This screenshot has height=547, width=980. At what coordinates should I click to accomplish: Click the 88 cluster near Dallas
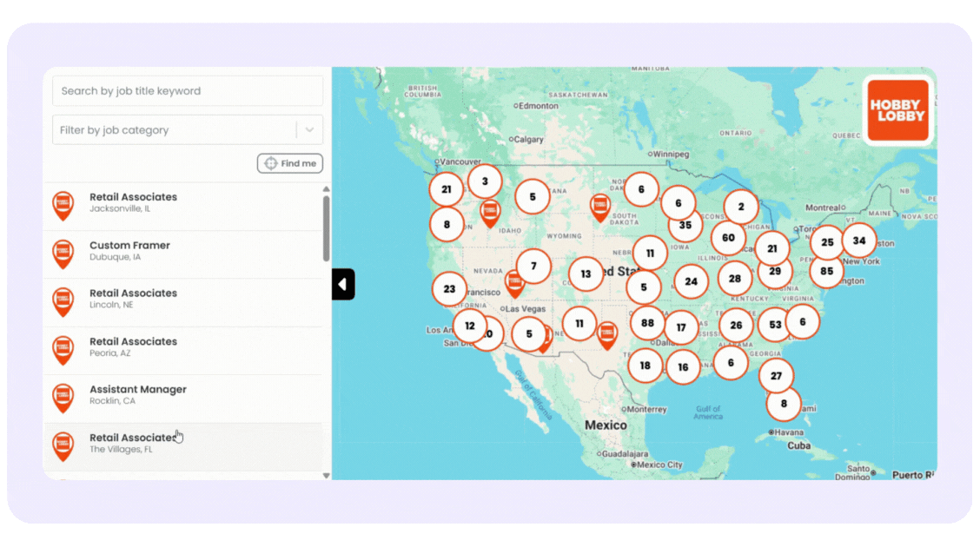[646, 322]
